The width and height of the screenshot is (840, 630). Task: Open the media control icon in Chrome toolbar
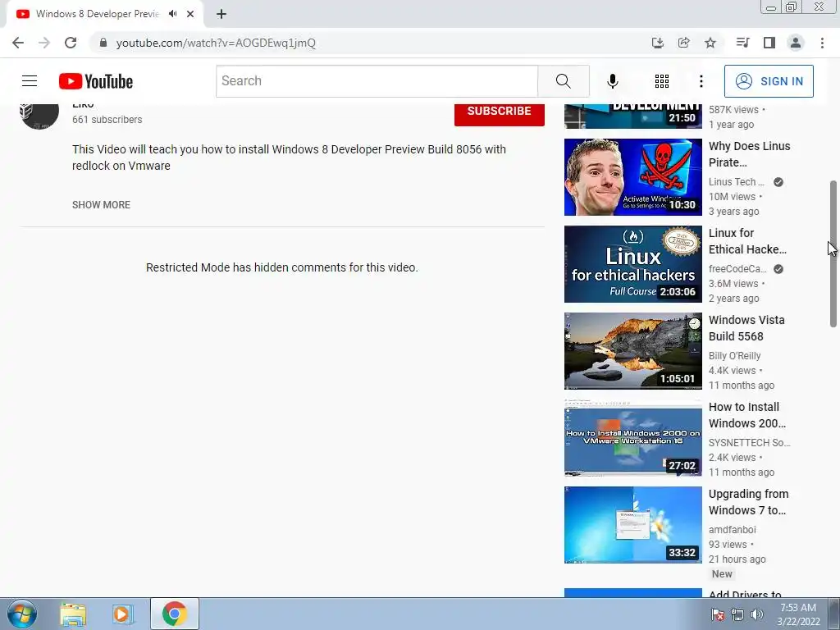[742, 43]
